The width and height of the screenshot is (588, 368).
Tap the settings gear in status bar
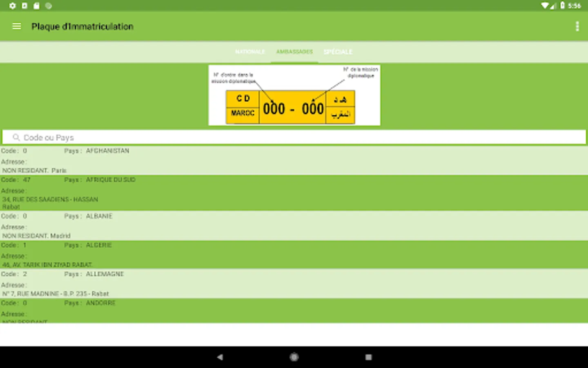12,6
